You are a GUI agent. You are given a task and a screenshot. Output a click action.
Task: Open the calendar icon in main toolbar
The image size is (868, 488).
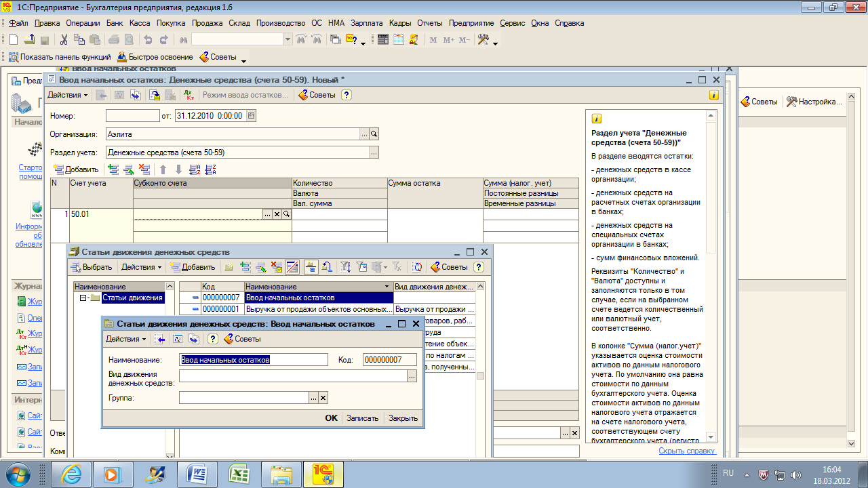click(399, 40)
